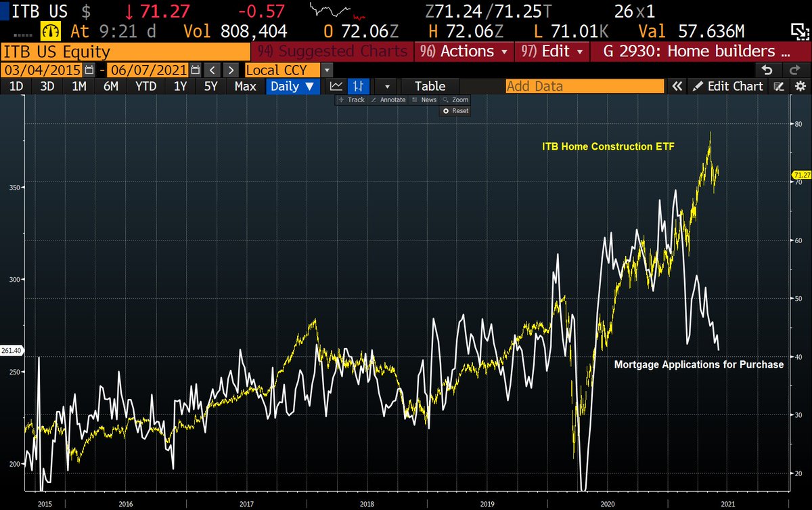Expand the 97) Edit menu
812x510 pixels.
pos(551,51)
